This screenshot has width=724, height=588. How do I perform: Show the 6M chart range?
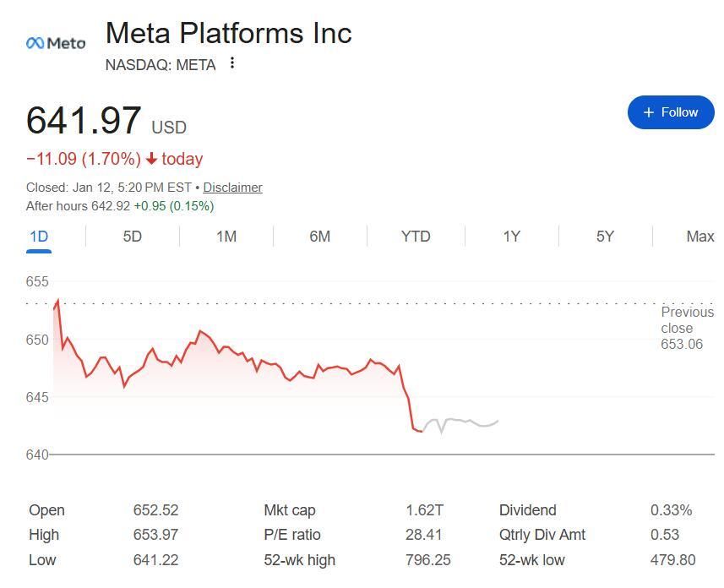pyautogui.click(x=319, y=237)
